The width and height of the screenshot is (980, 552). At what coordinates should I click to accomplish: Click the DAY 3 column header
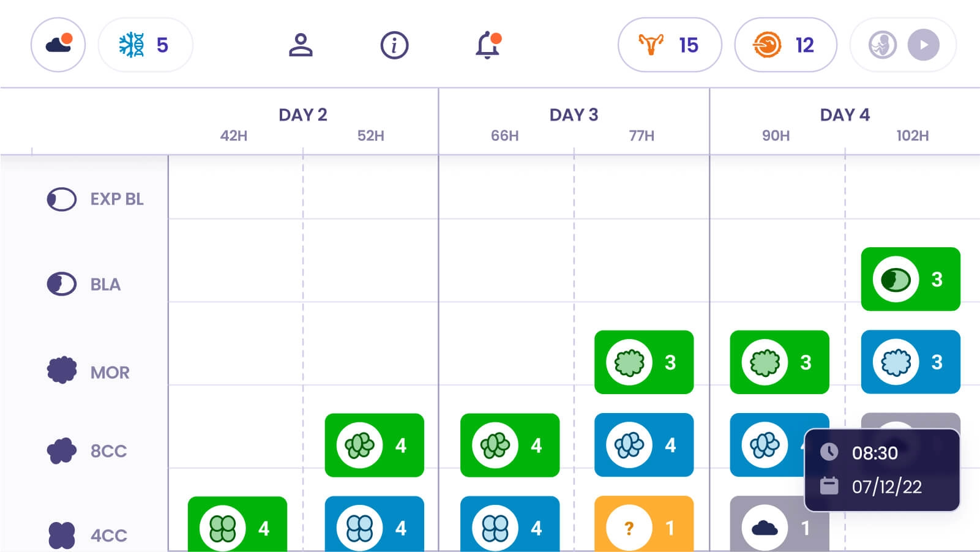(x=574, y=114)
